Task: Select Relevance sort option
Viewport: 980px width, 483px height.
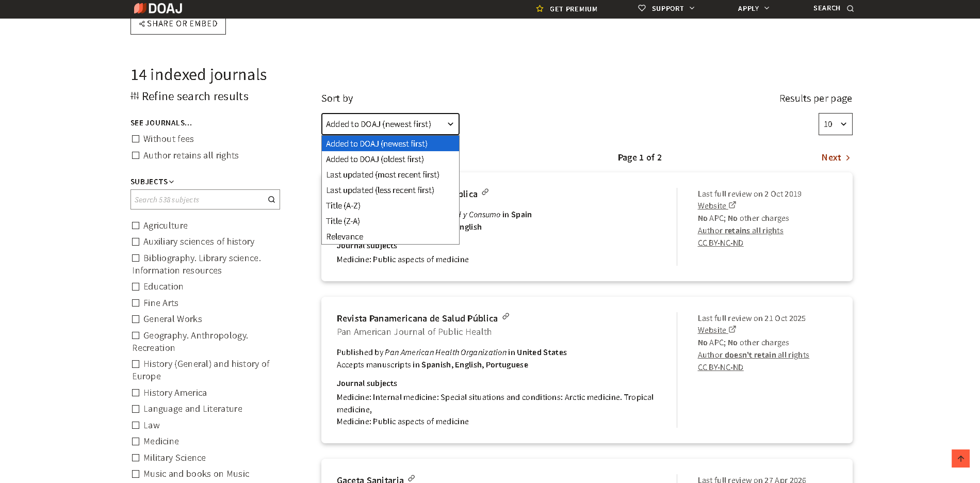Action: tap(390, 236)
